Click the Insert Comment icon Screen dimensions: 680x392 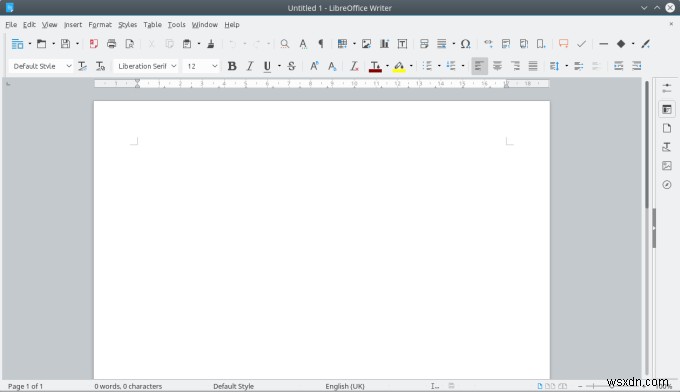coord(563,44)
